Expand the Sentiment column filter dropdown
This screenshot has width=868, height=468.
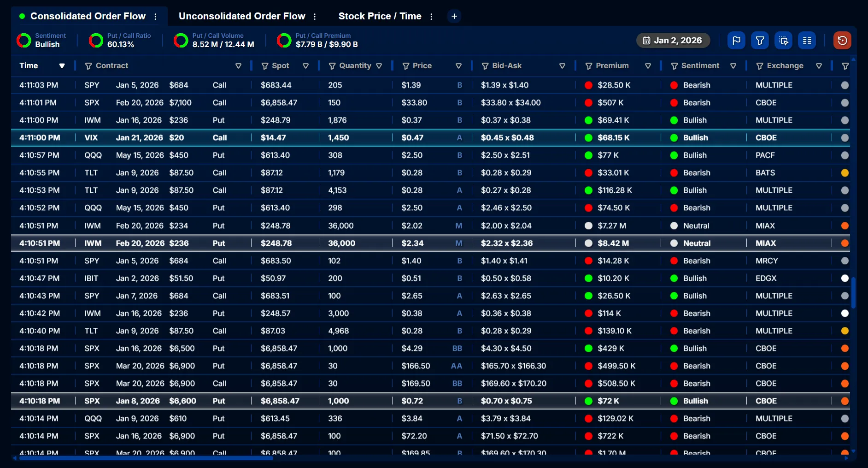pyautogui.click(x=733, y=66)
